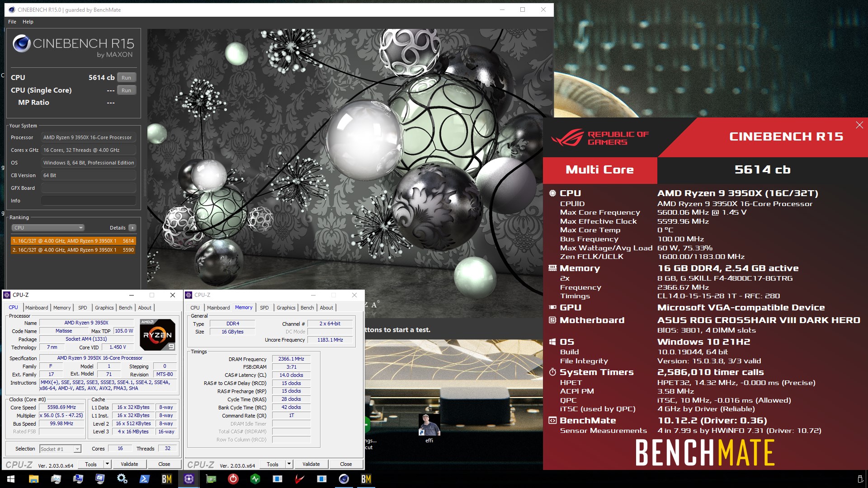Switch to About tab in left CPU-Z
Viewport: 868px width, 488px height.
tap(145, 308)
